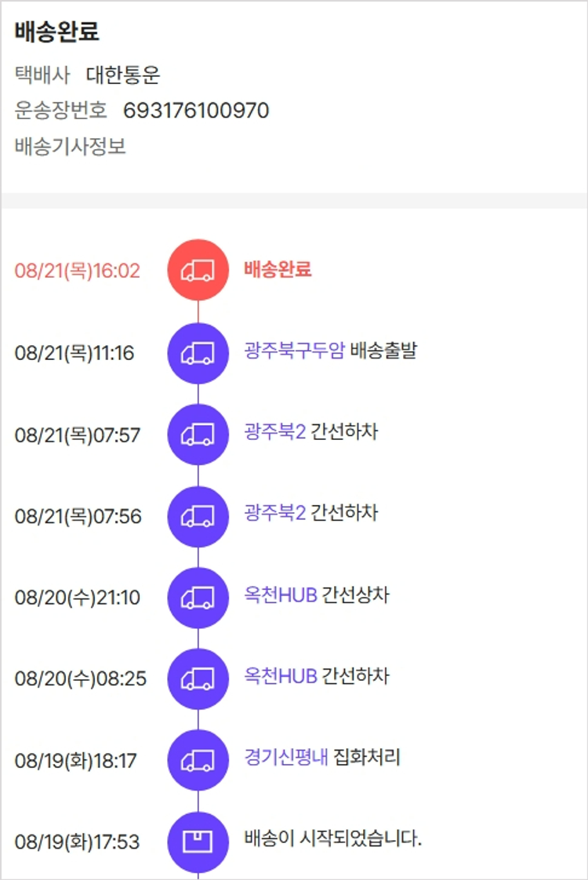The height and width of the screenshot is (880, 588).
Task: Click the red 배송완료 status text in timeline
Action: (278, 269)
